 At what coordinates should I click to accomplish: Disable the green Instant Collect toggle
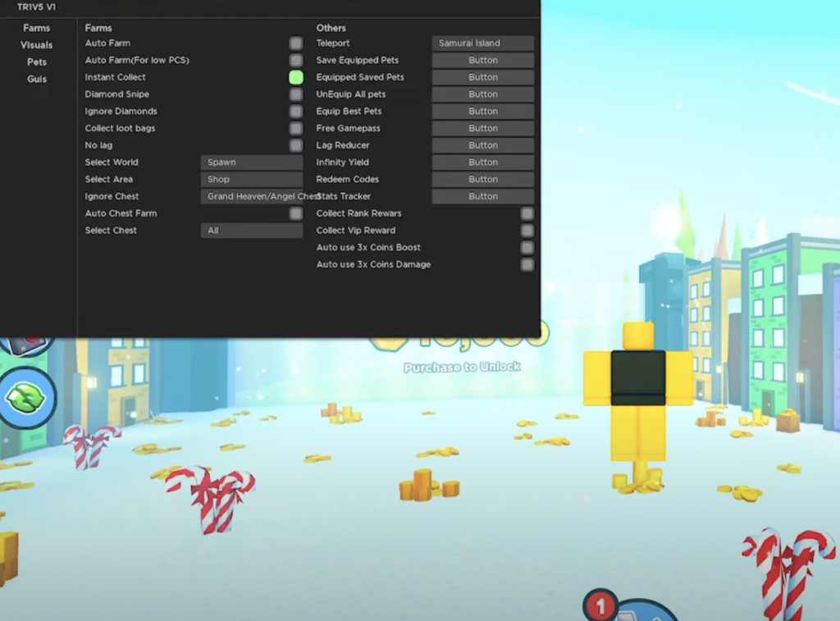coord(295,77)
